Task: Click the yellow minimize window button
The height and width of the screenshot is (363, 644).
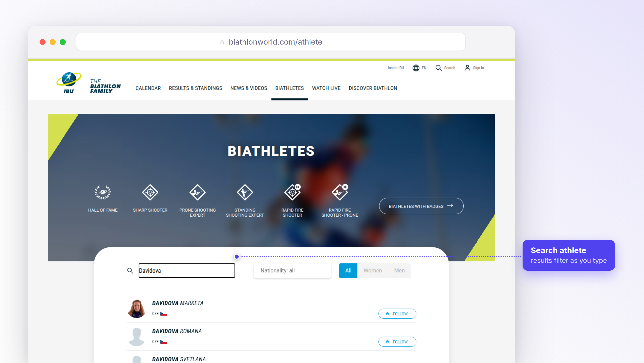Action: click(52, 42)
